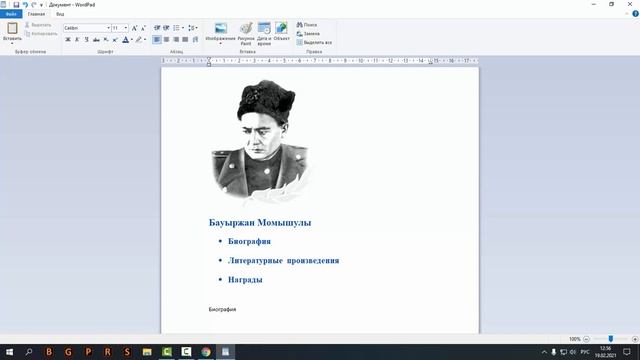Increase the paragraph indent
640x360 pixels.
tap(167, 28)
